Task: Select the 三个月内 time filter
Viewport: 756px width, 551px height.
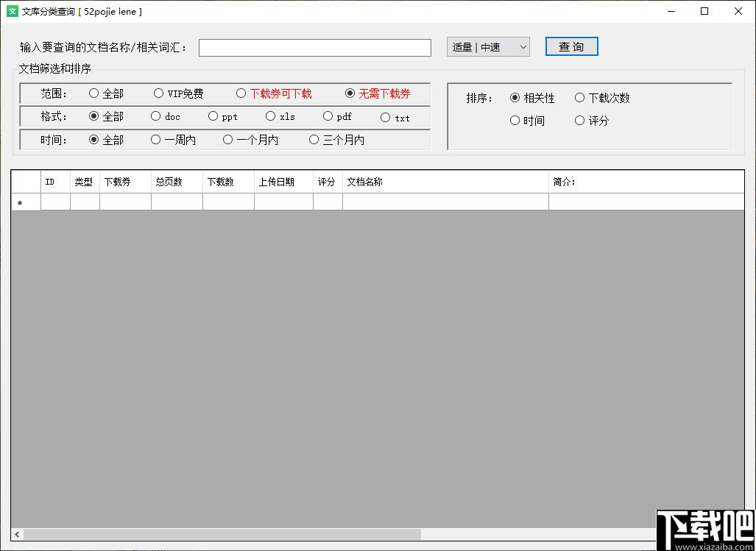Action: click(x=336, y=141)
